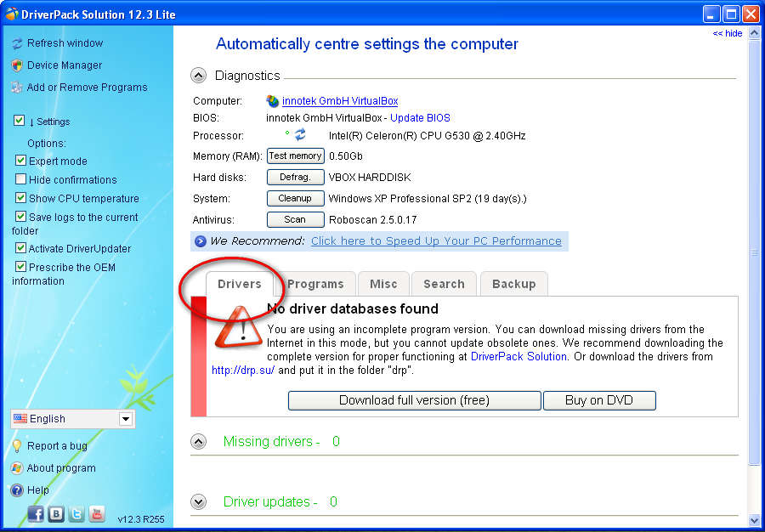Open the Misc tab
The height and width of the screenshot is (532, 765).
coord(383,284)
